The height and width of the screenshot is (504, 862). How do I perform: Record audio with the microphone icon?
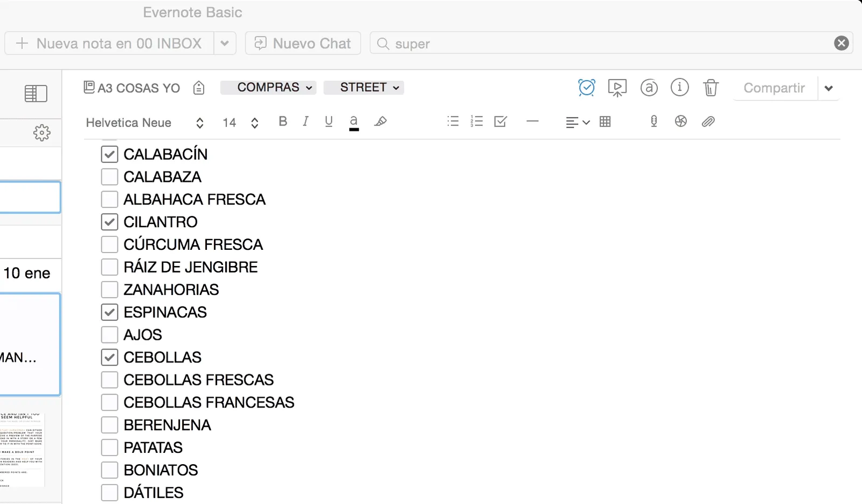point(654,121)
